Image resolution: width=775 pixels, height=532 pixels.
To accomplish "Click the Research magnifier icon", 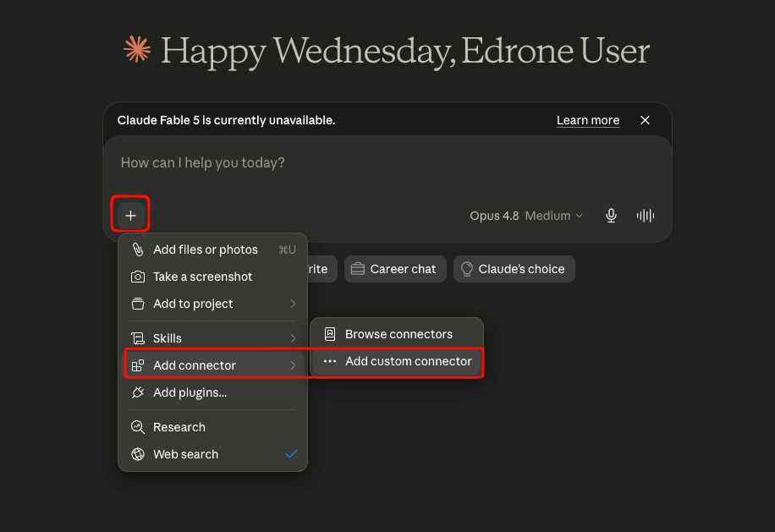I will coord(138,427).
